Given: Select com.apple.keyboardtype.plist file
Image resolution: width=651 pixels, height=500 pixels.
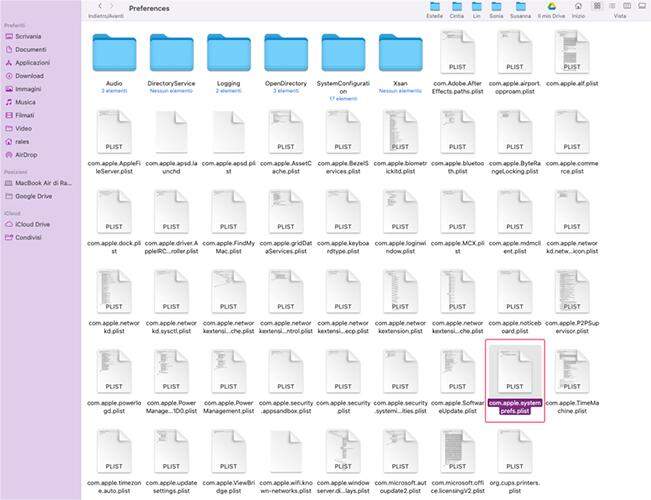Looking at the screenshot, I should click(343, 211).
